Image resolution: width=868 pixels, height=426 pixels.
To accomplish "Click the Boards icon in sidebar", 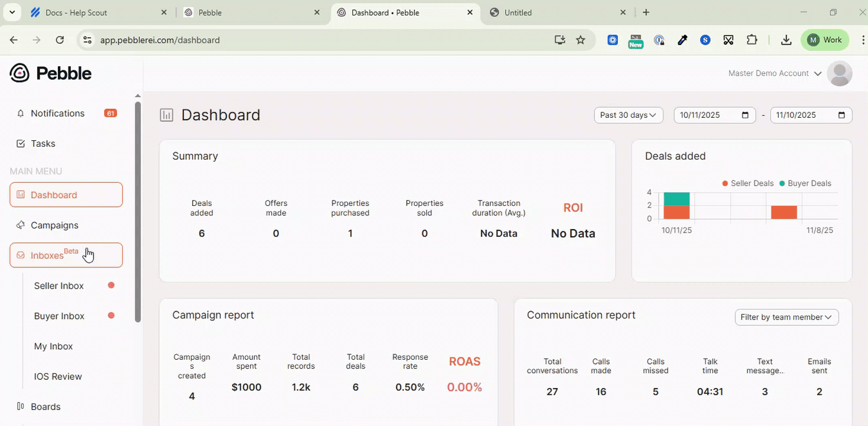I will 21,406.
